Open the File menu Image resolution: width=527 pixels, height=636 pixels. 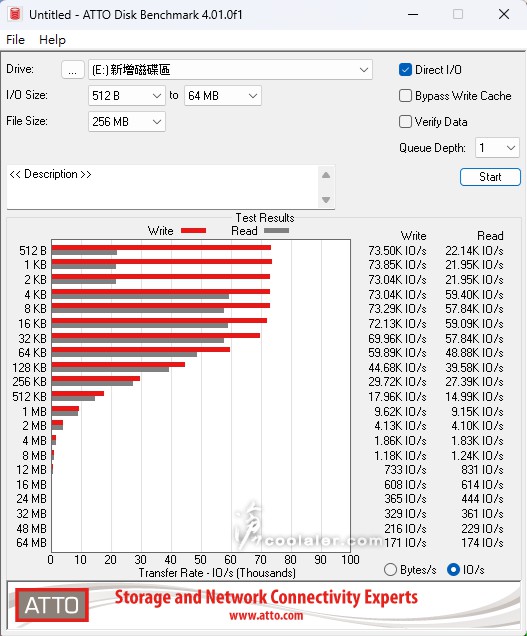15,40
